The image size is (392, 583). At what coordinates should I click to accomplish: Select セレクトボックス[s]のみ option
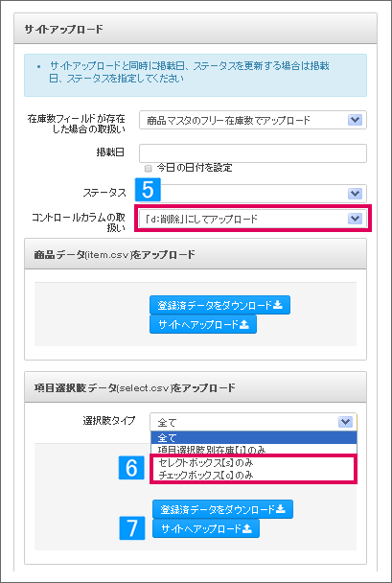coord(253,463)
